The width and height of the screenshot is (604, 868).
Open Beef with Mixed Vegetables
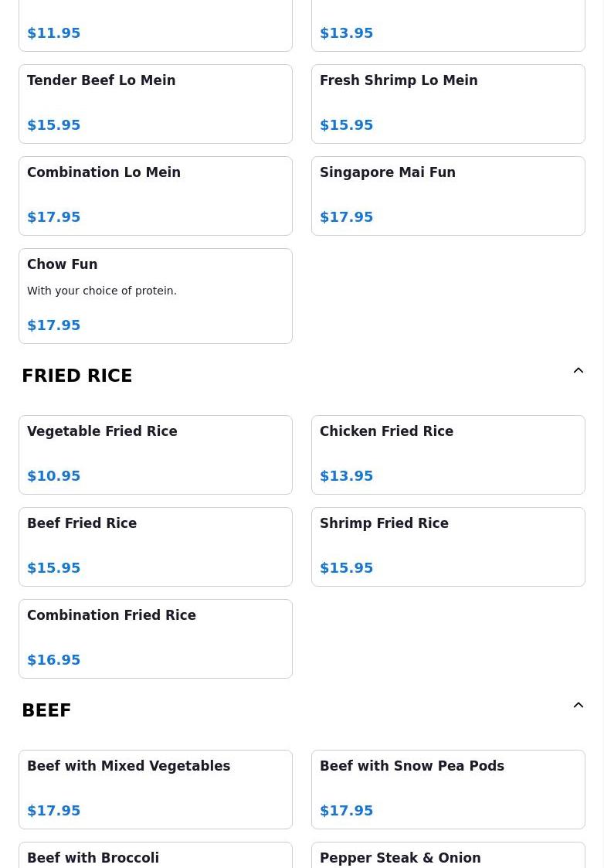155,789
